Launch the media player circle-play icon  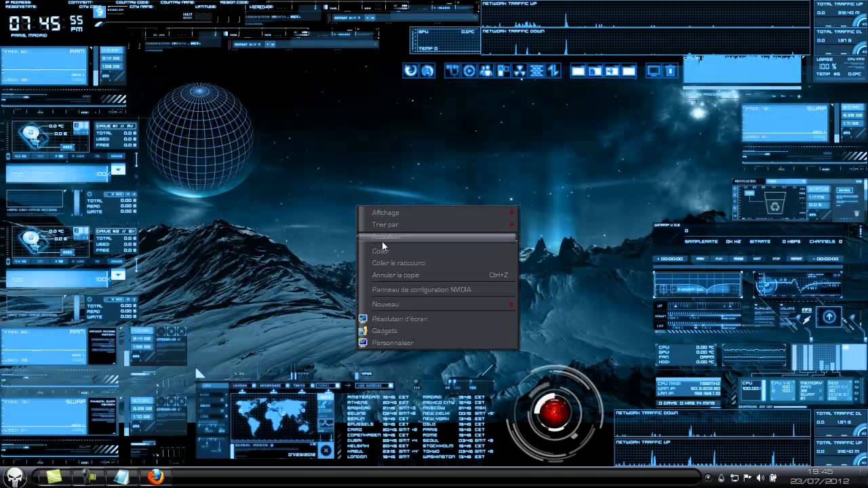(469, 70)
